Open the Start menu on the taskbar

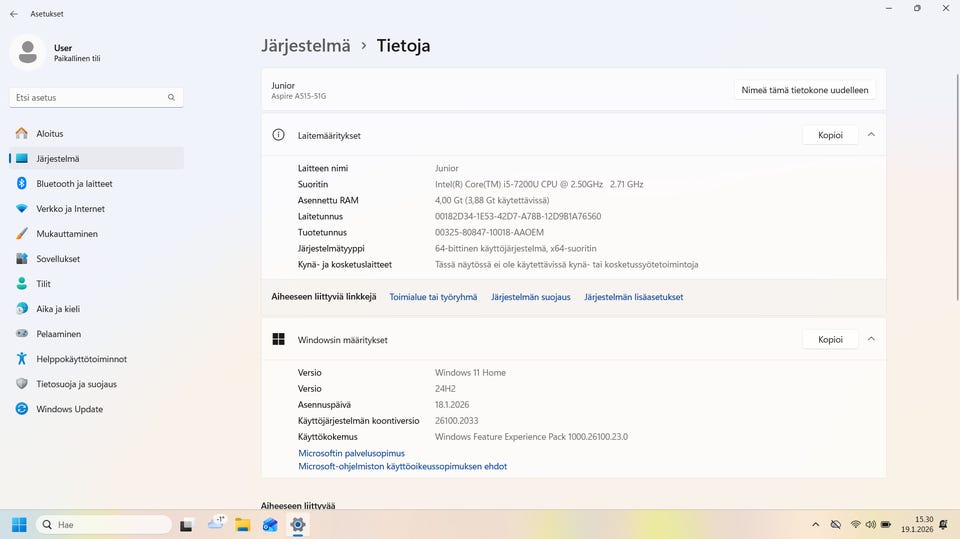click(20, 525)
